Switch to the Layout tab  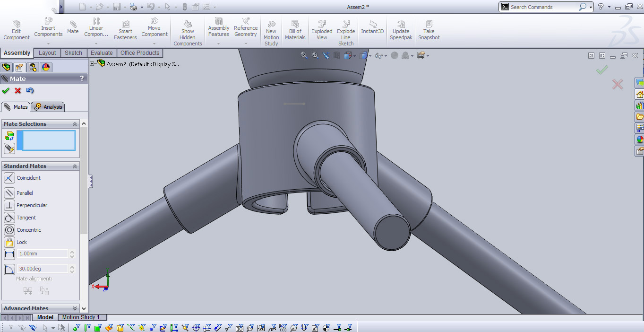47,53
